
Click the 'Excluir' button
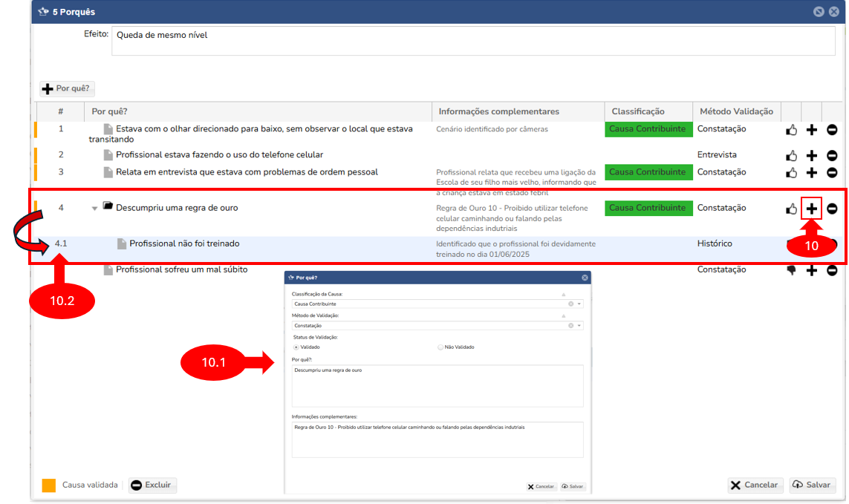(x=153, y=485)
